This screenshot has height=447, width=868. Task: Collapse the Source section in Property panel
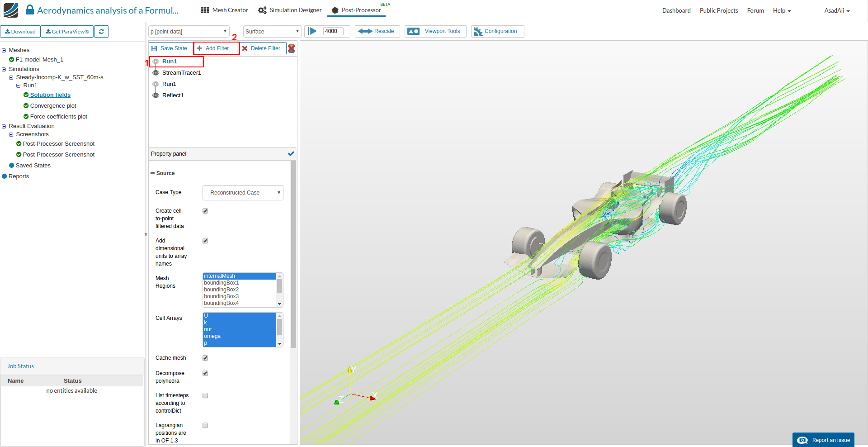click(x=153, y=173)
